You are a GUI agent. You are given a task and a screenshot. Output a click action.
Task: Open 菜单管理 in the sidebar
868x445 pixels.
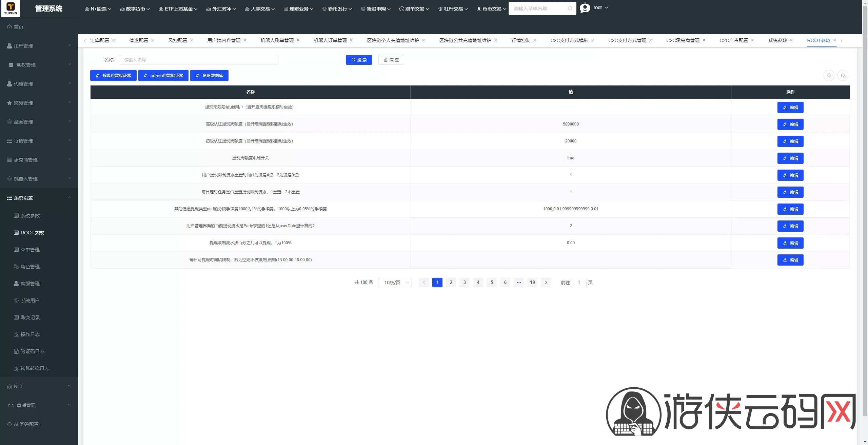pyautogui.click(x=30, y=250)
